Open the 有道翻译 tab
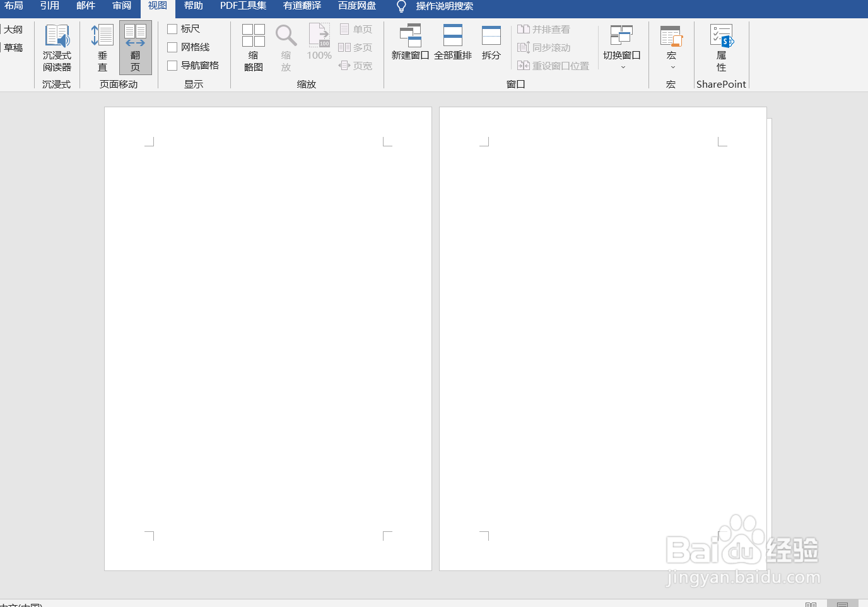The height and width of the screenshot is (607, 868). [302, 6]
